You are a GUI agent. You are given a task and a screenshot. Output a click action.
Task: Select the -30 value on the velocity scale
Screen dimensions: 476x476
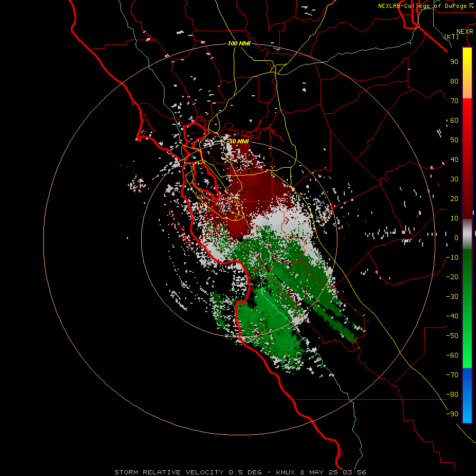[452, 297]
